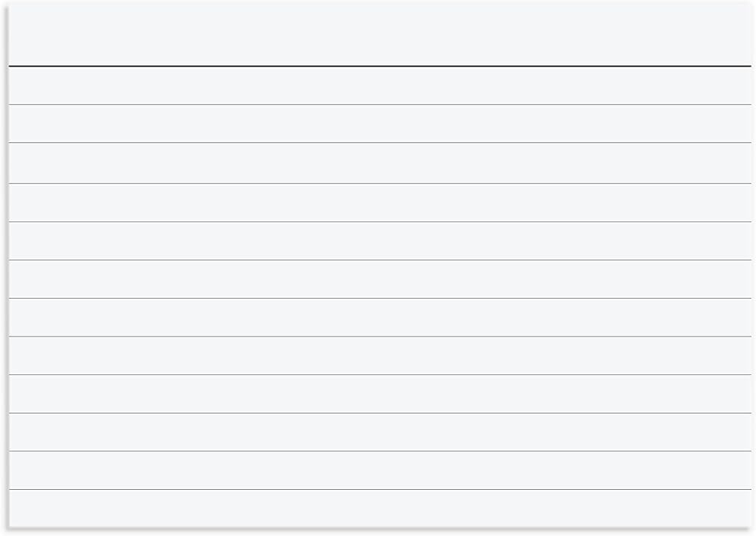This screenshot has width=756, height=536.
Task: Click the seventh ruled row below the header
Action: (380, 317)
